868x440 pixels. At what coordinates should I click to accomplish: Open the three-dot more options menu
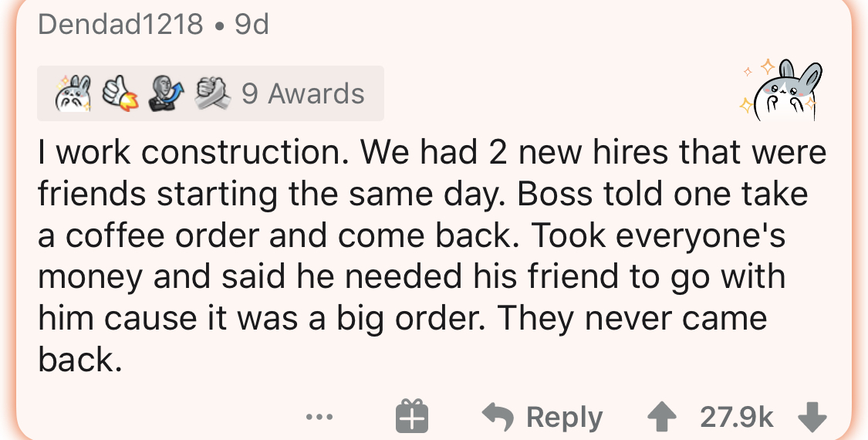coord(318,418)
